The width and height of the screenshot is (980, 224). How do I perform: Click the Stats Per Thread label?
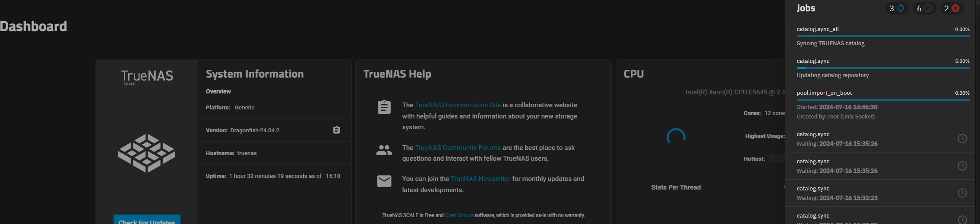pos(676,187)
